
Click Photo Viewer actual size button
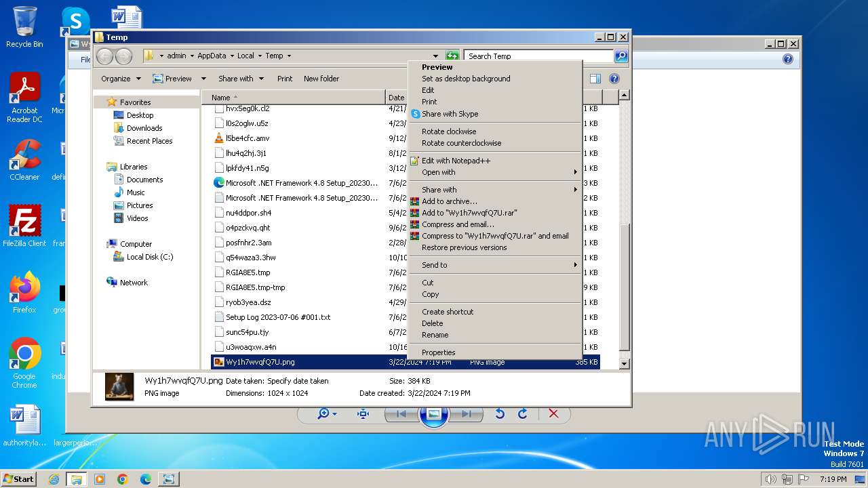click(363, 413)
